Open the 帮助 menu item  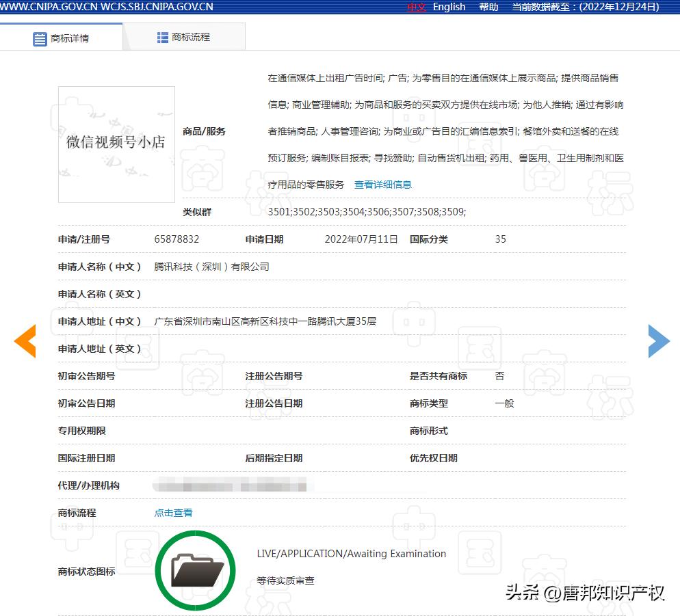(488, 8)
